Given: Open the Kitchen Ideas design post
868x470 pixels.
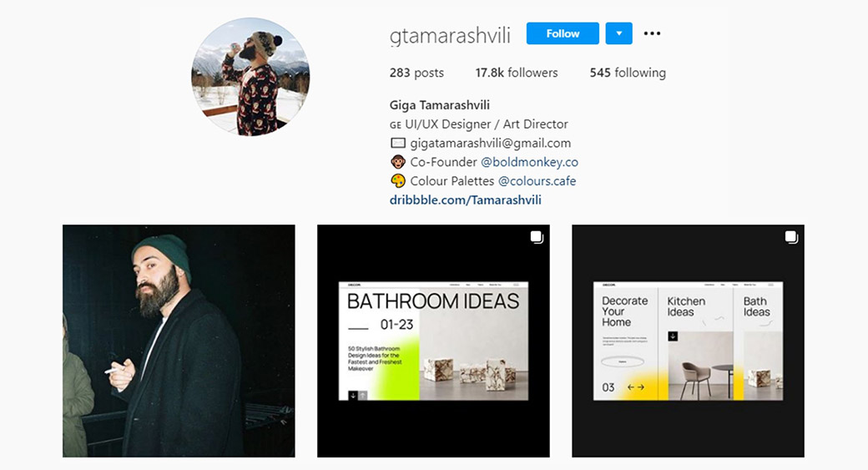Looking at the screenshot, I should [688, 341].
